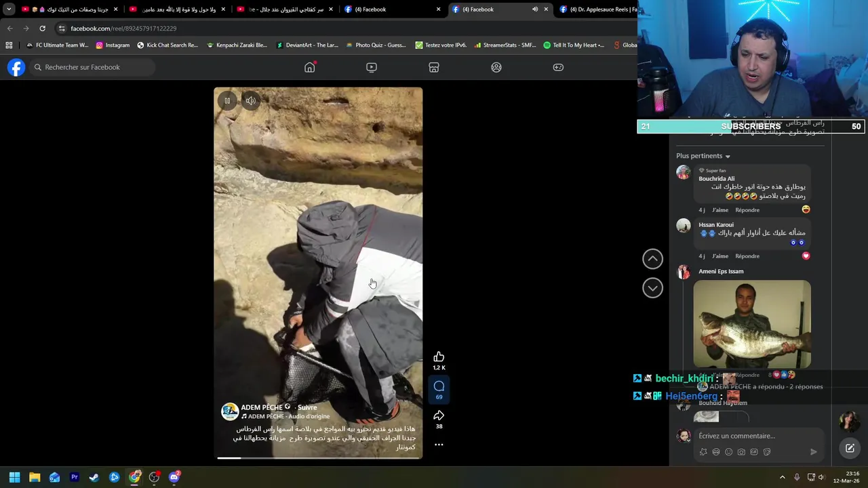Reply to Hssan Karoui's comment
868x488 pixels.
coord(747,256)
